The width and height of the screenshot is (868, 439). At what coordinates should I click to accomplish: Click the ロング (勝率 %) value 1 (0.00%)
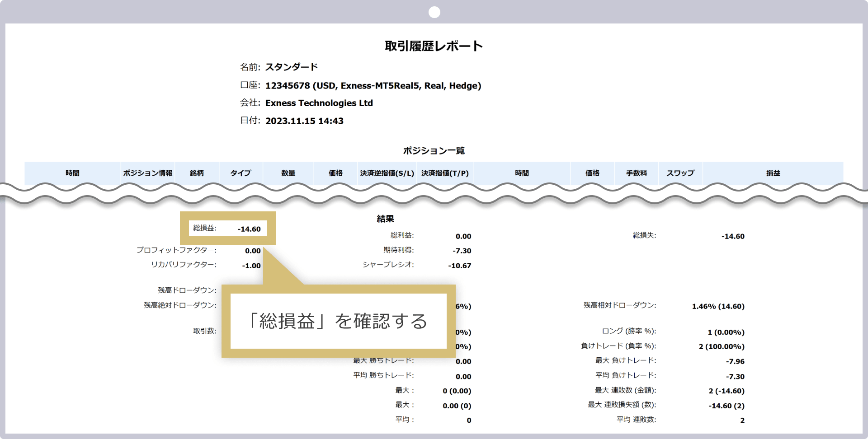[726, 332]
